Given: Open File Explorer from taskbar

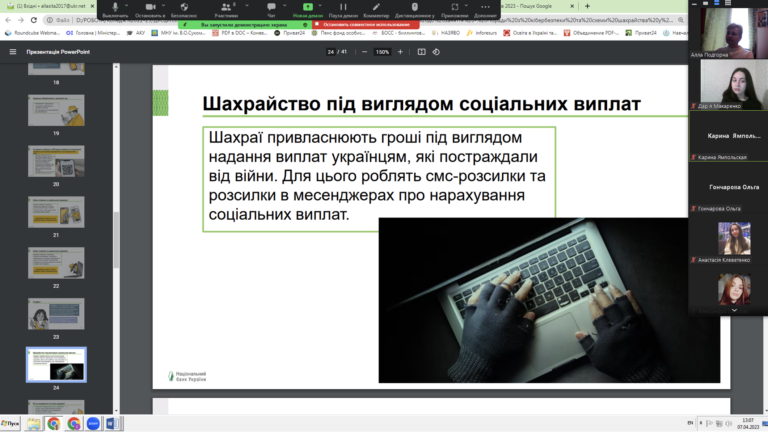Looking at the screenshot, I should click(x=34, y=424).
